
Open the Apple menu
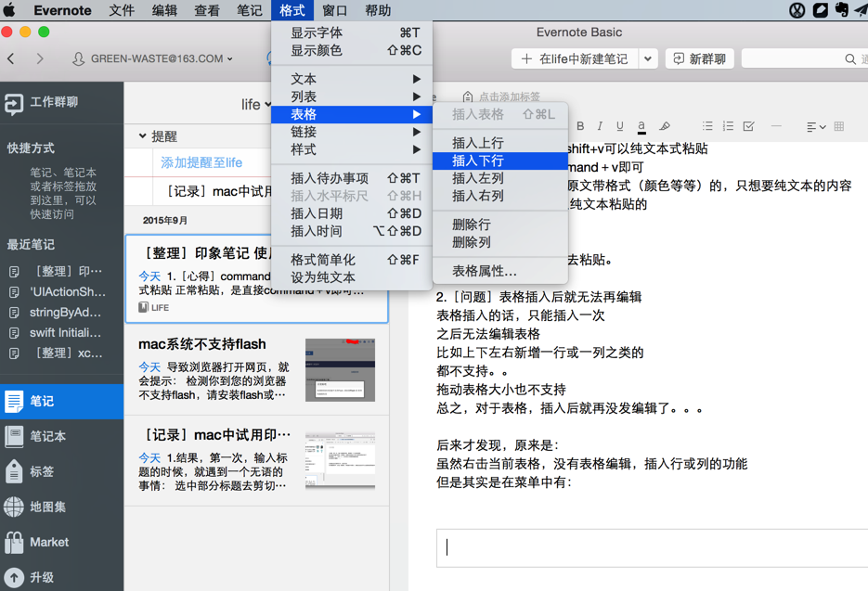(10, 10)
